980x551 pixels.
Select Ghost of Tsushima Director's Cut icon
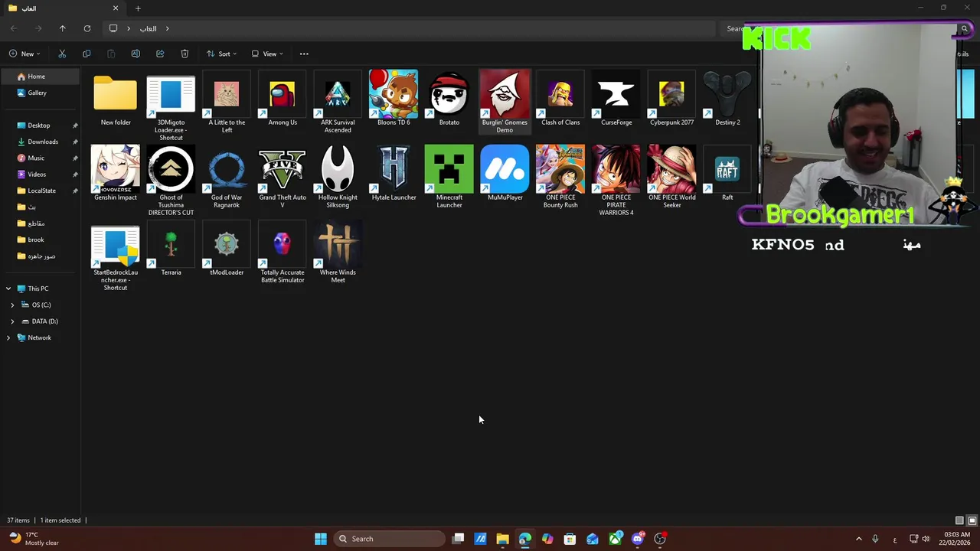click(x=171, y=181)
